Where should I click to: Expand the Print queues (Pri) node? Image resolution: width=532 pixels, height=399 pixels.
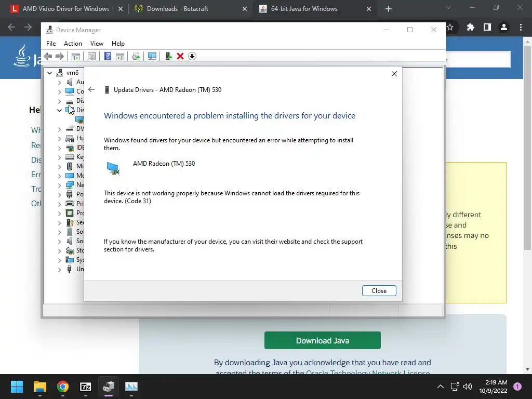[59, 204]
